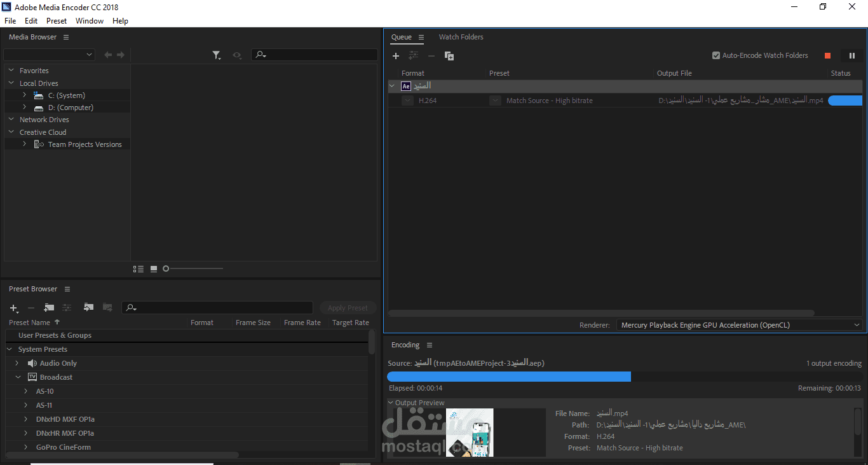Open the Queue panel menu icon
Image resolution: width=868 pixels, height=465 pixels.
(x=421, y=38)
